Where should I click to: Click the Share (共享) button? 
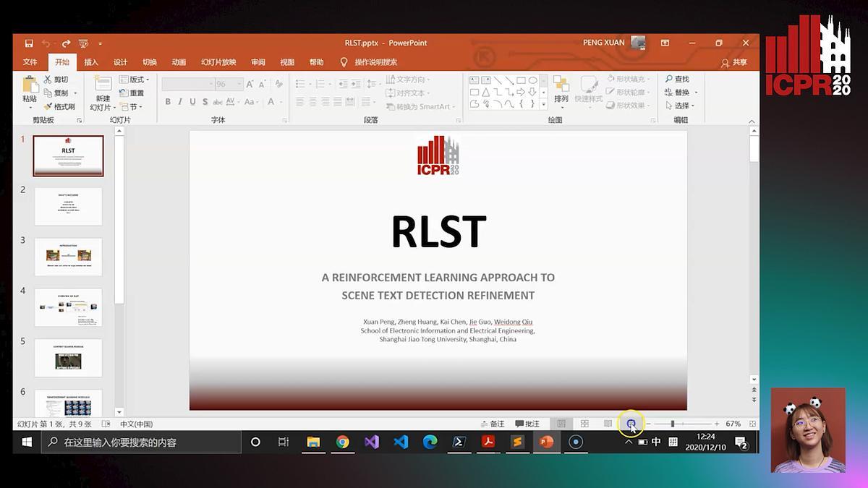pyautogui.click(x=733, y=63)
